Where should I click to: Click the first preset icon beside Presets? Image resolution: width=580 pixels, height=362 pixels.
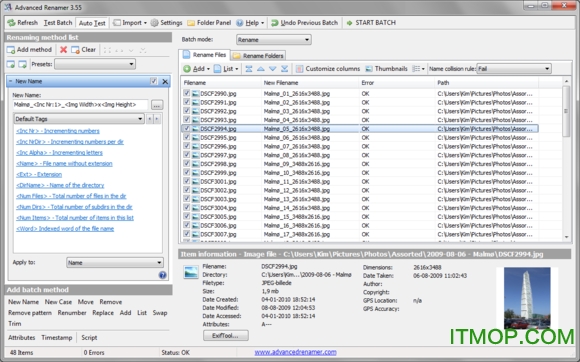click(x=11, y=64)
